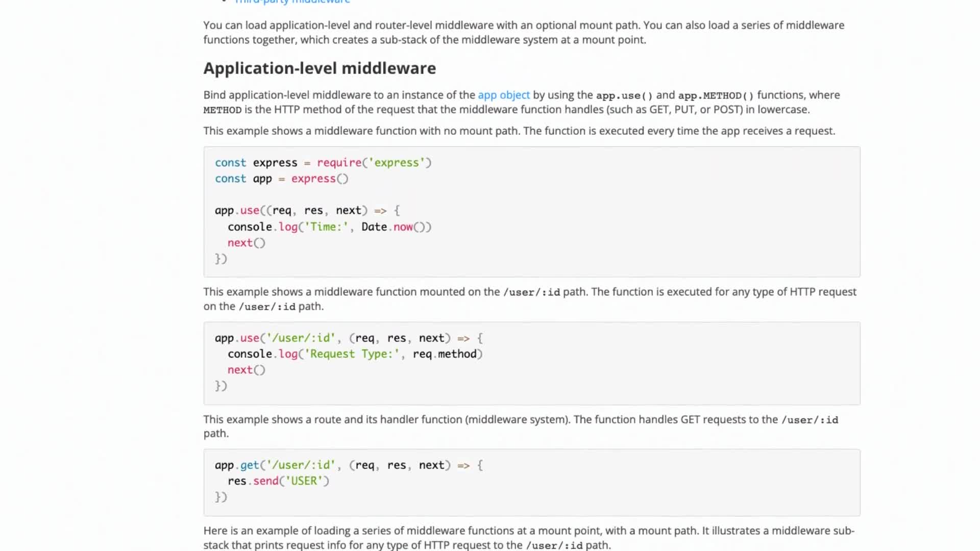Click the require('express') statement in first code block

click(x=374, y=162)
